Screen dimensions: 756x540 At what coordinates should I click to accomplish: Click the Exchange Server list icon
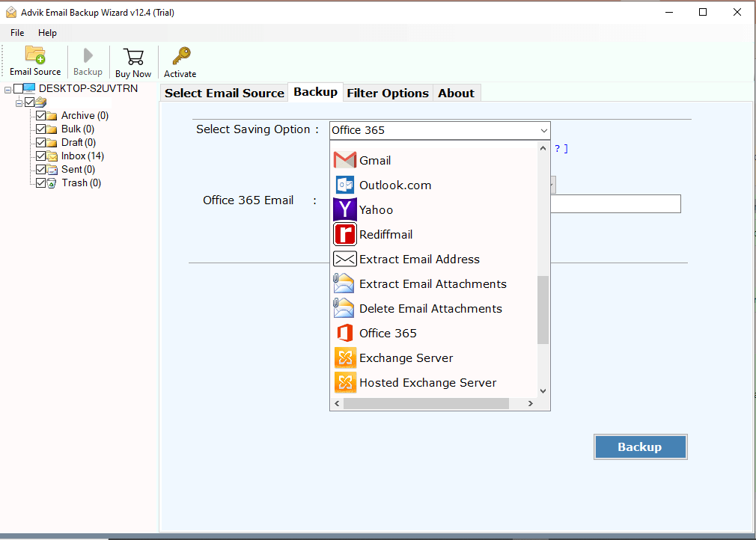[x=345, y=358]
